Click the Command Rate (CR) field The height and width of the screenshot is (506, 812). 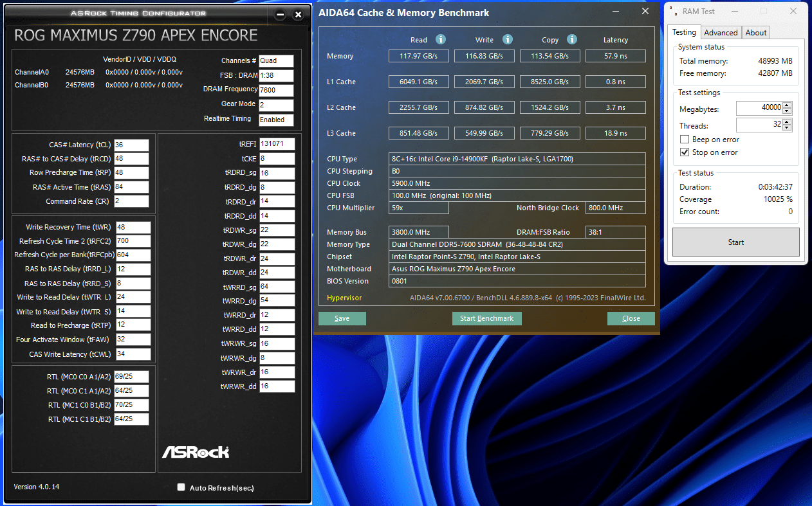(131, 201)
